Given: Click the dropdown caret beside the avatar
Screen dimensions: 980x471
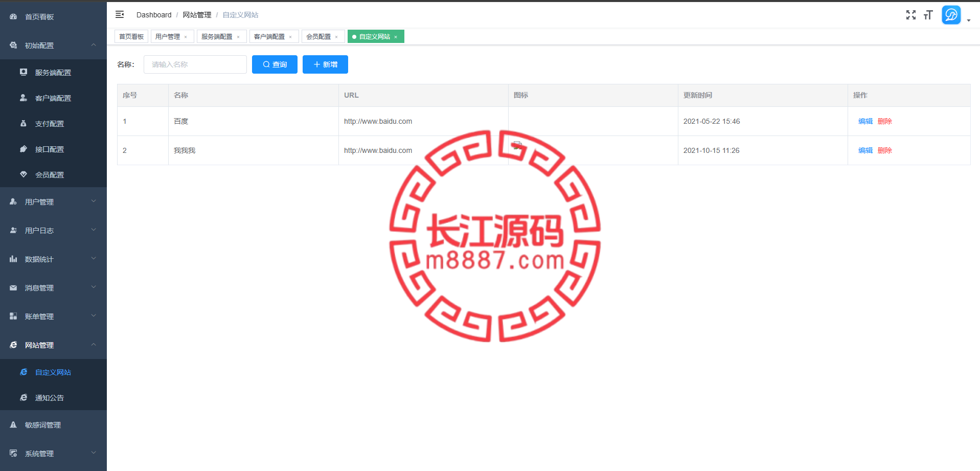Looking at the screenshot, I should [969, 20].
